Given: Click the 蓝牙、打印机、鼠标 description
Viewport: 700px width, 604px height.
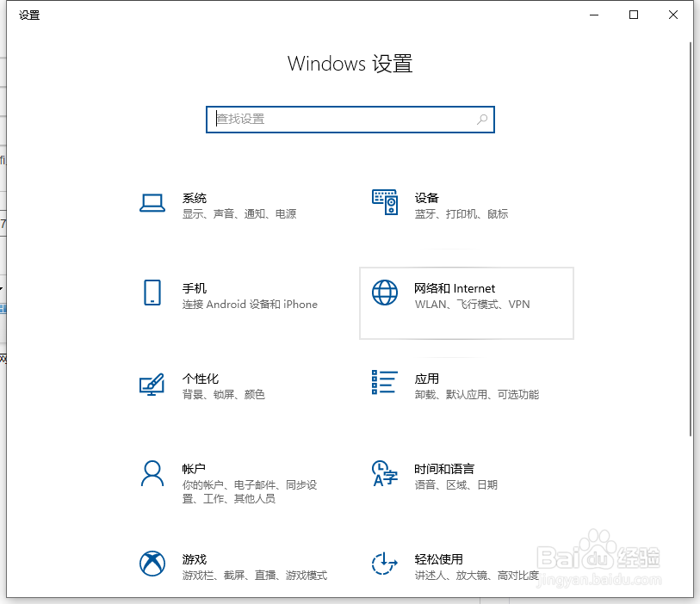Looking at the screenshot, I should (x=462, y=214).
